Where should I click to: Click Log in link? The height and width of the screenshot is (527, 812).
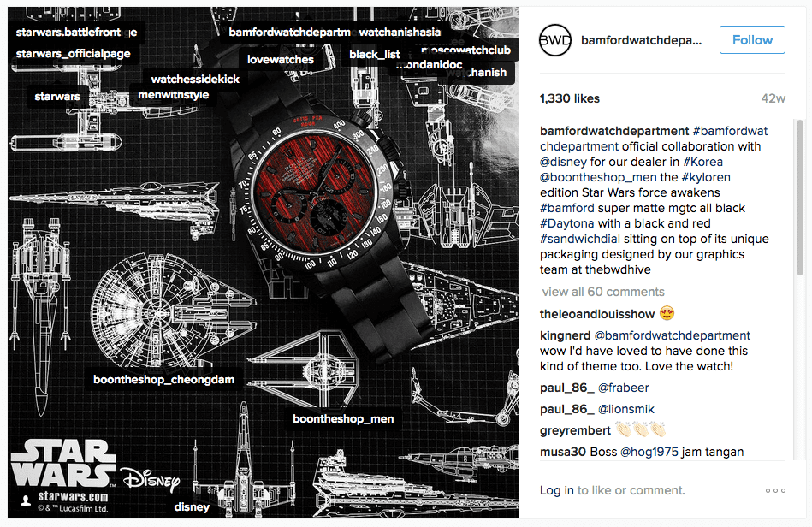tap(557, 490)
